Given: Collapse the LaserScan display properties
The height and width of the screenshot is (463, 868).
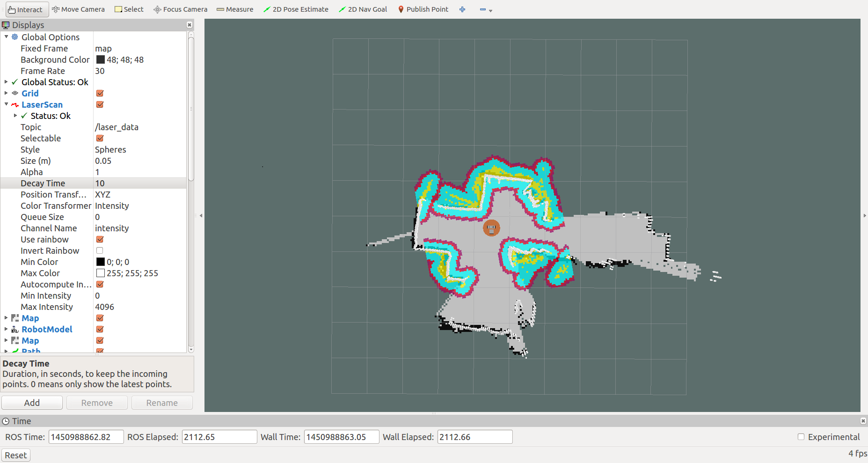Looking at the screenshot, I should click(x=6, y=104).
